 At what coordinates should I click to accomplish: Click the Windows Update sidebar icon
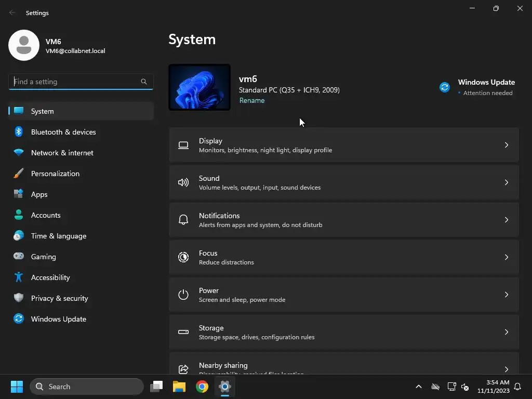coord(19,318)
